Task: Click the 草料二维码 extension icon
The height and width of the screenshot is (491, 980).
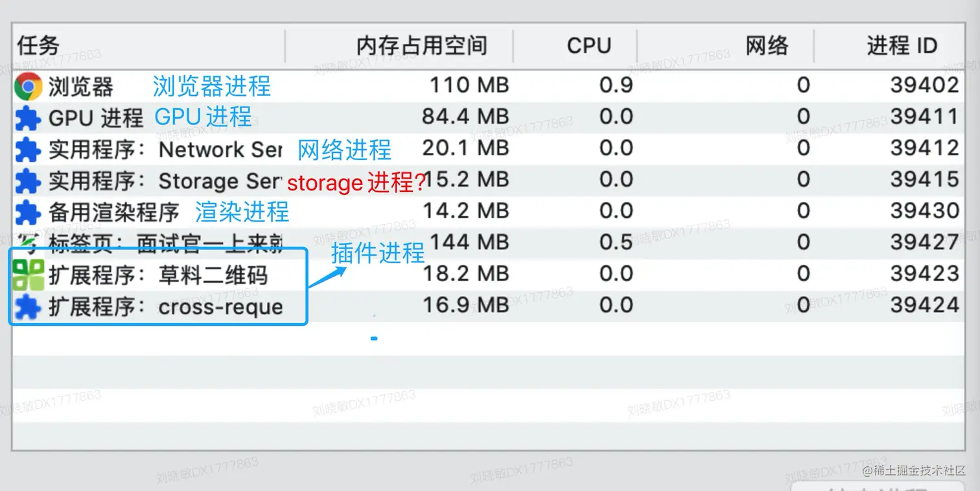Action: pyautogui.click(x=28, y=275)
